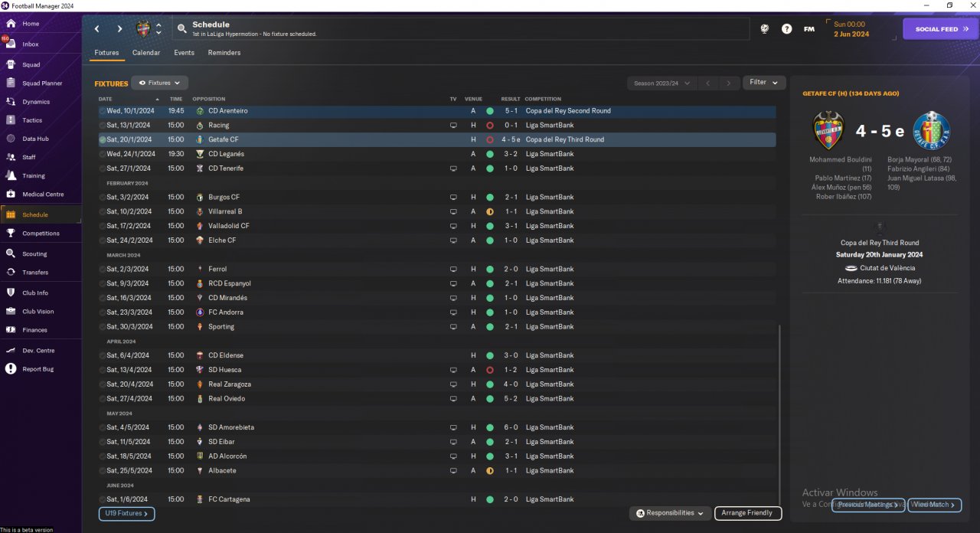Click the search field showing Schedule
The width and height of the screenshot is (980, 533).
[x=461, y=29]
